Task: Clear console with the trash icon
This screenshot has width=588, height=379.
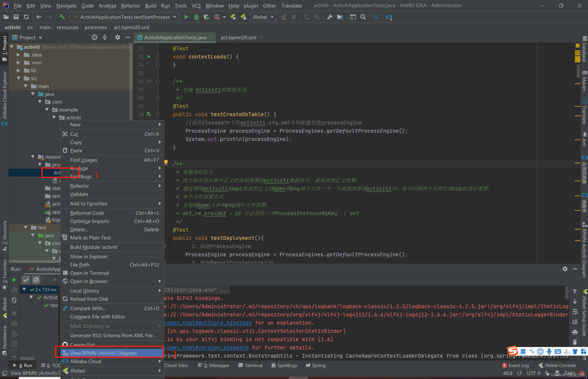Action: point(575,342)
